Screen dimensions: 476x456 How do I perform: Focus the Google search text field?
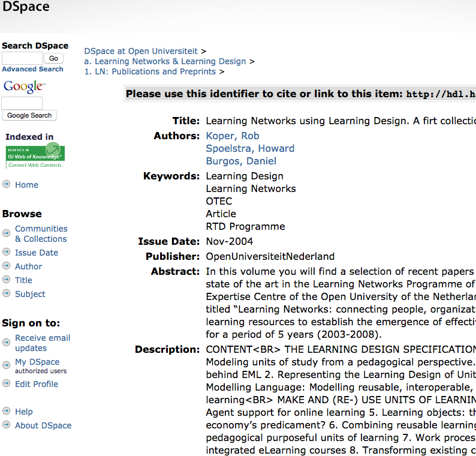point(22,103)
